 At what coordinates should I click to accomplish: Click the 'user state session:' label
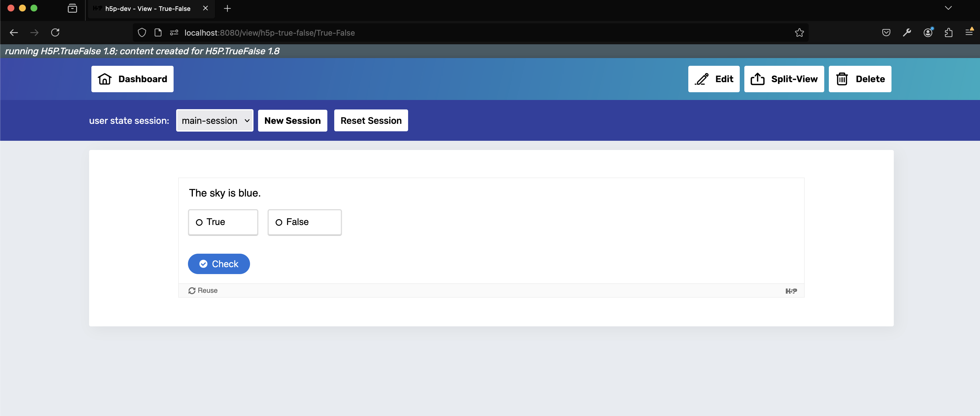(129, 121)
